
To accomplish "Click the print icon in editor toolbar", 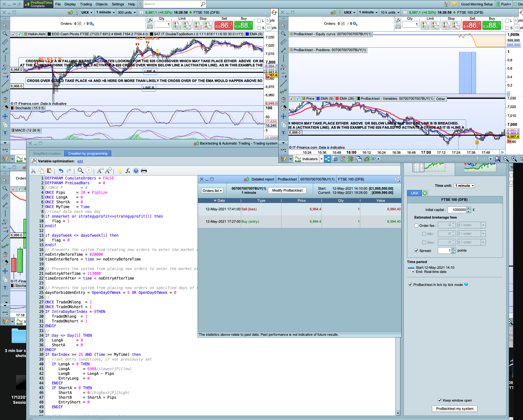I will (144, 171).
